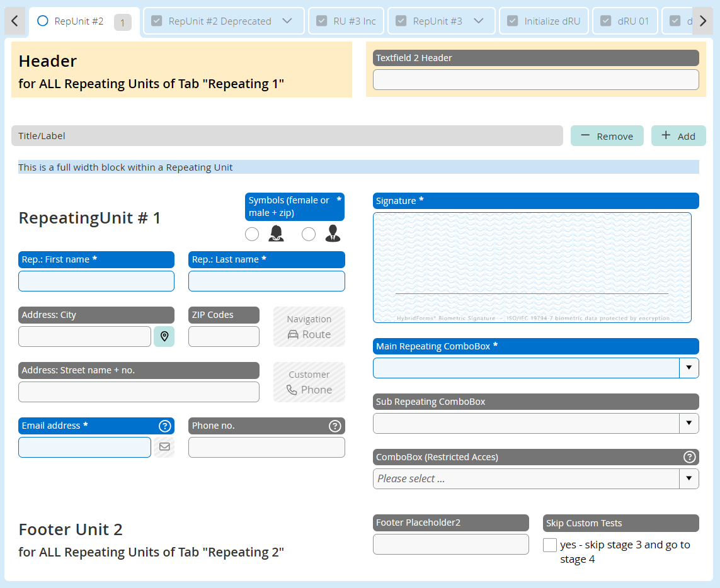
Task: Open help icon for Email address
Action: pos(164,426)
